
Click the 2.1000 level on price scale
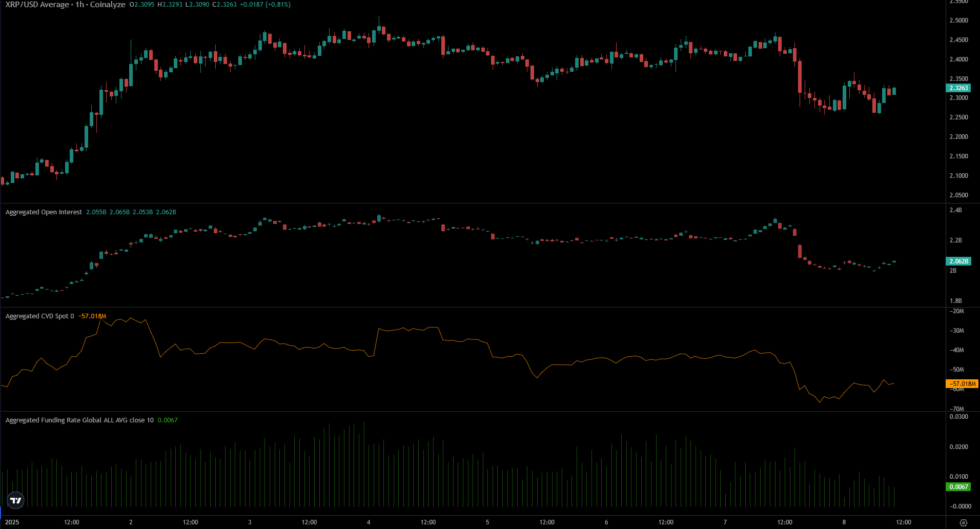coord(958,176)
